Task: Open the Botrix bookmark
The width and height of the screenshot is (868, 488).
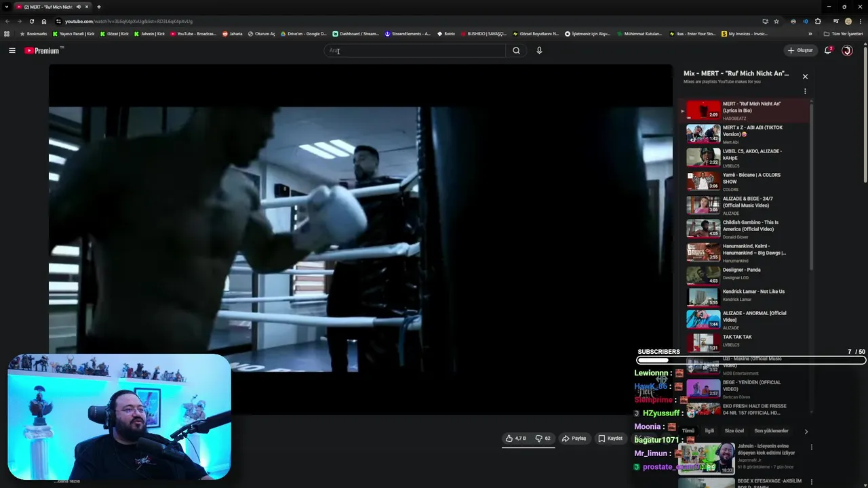Action: (x=446, y=34)
